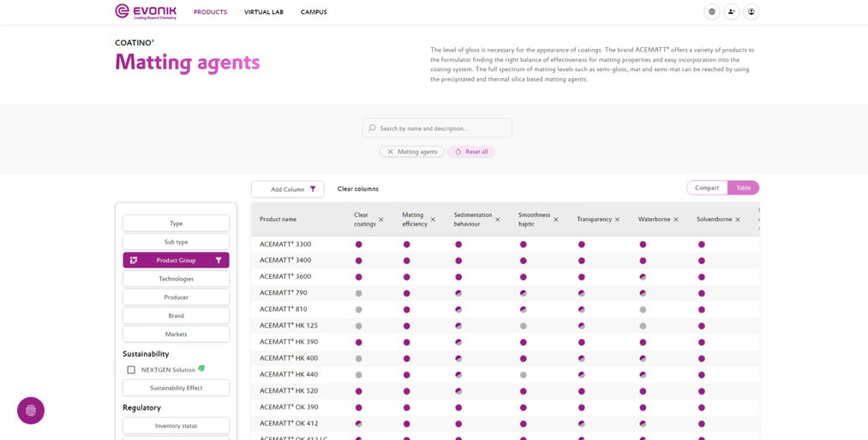Click the search by name input field
The height and width of the screenshot is (440, 868).
[437, 128]
